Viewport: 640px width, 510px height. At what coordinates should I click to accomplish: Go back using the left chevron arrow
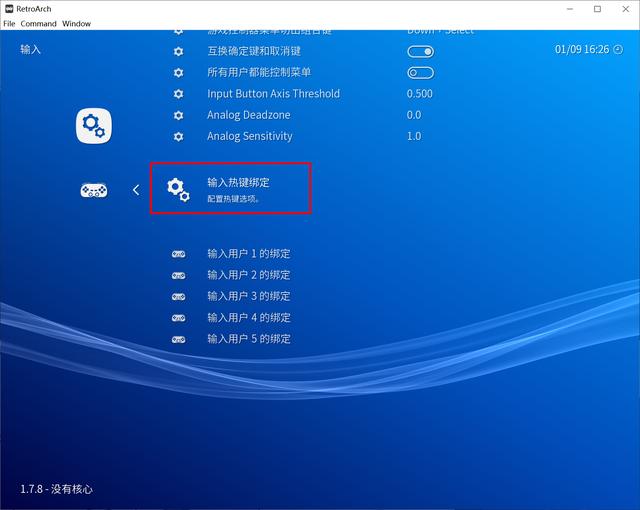point(136,190)
